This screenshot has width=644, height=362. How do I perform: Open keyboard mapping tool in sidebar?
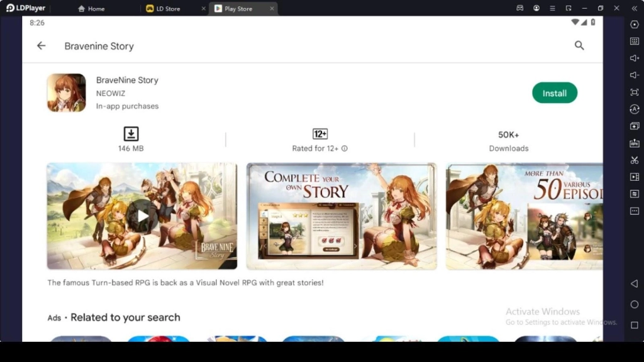(634, 40)
